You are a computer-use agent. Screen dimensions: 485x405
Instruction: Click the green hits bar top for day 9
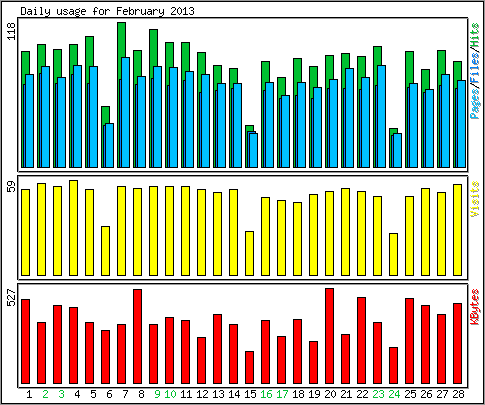coord(153,47)
